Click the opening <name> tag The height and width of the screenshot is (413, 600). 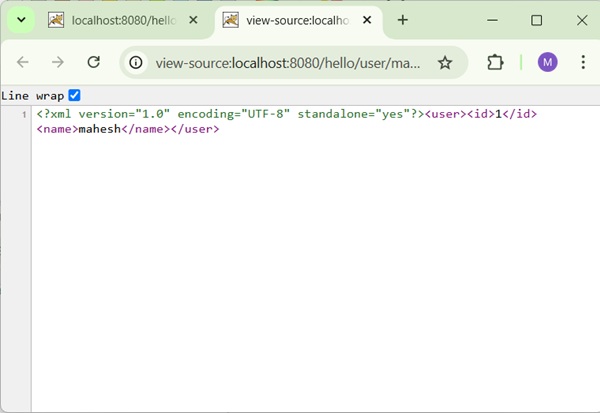click(57, 129)
